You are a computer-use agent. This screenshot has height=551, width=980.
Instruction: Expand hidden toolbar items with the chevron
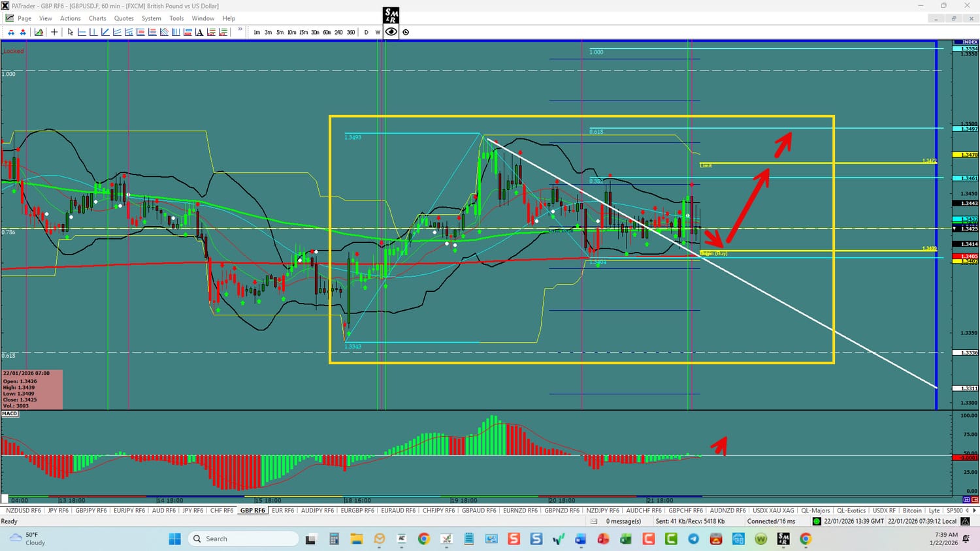(x=240, y=29)
